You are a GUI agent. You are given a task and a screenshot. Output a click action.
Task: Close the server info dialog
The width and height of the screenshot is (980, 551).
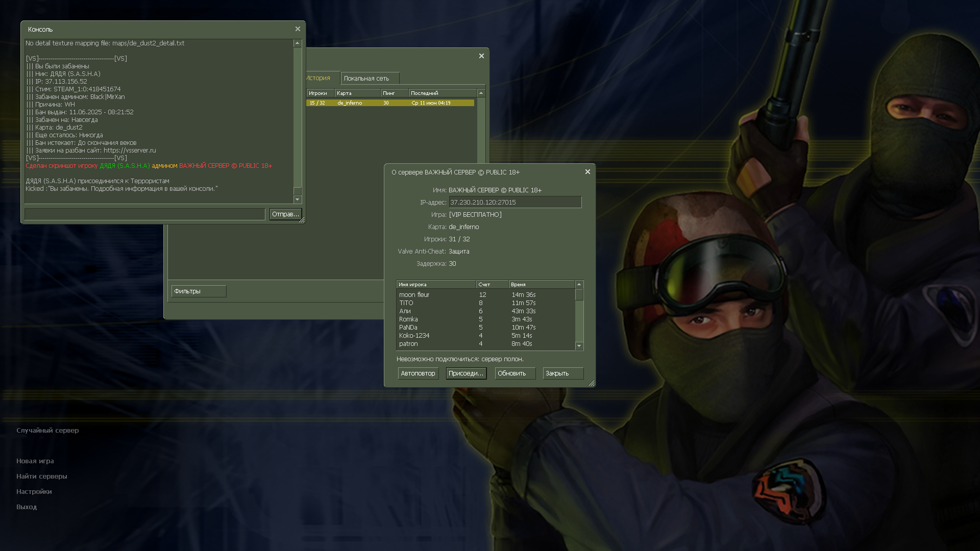[x=587, y=172]
